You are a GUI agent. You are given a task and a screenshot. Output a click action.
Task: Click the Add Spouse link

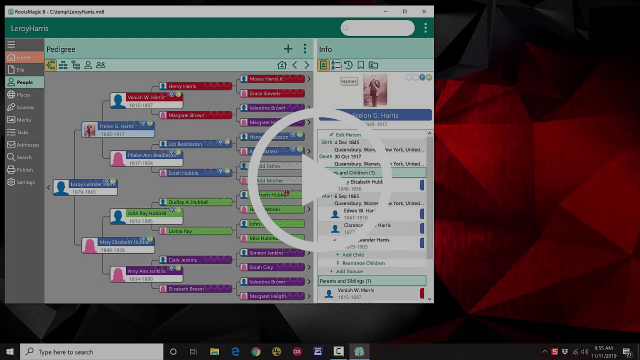tap(349, 271)
